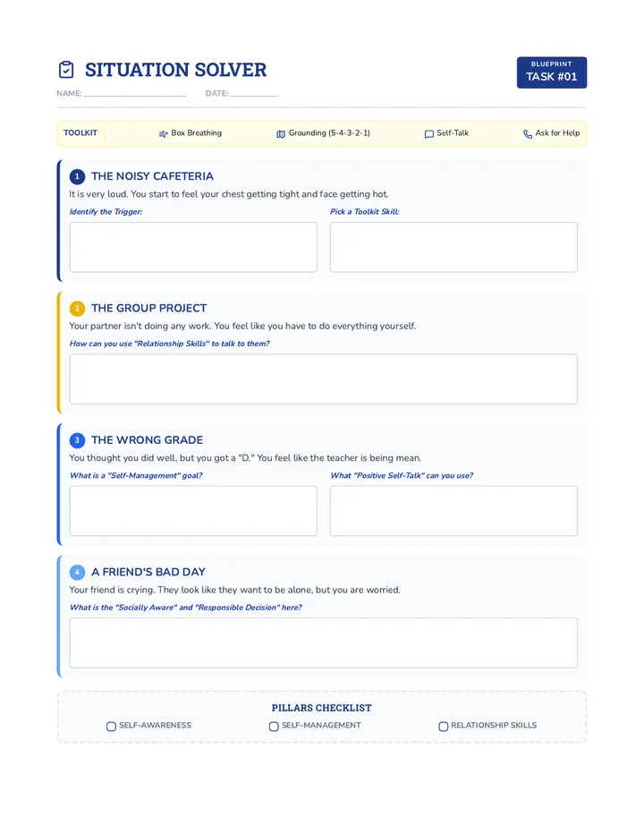Click the light blue number 4 badge
Screen dimensions: 644x834
[x=77, y=573]
